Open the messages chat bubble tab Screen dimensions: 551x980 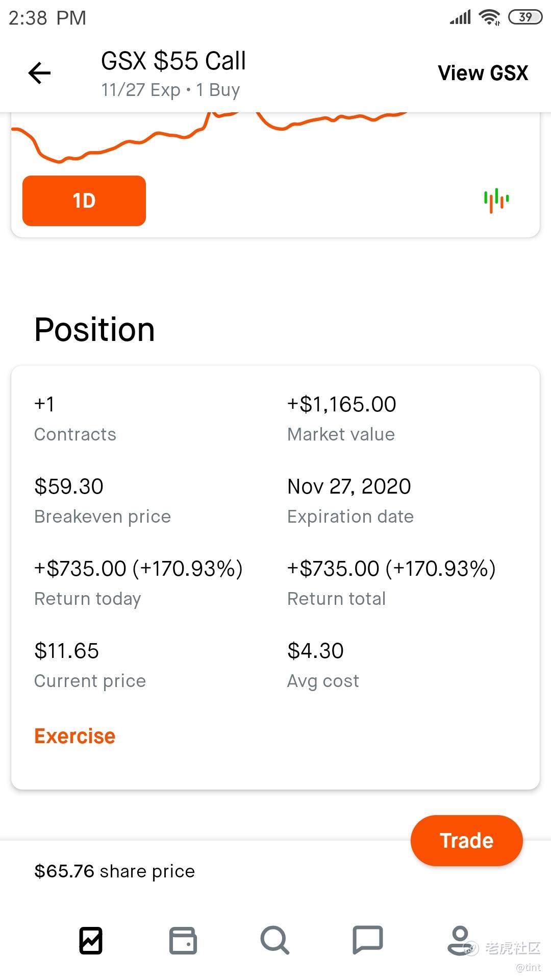click(367, 940)
